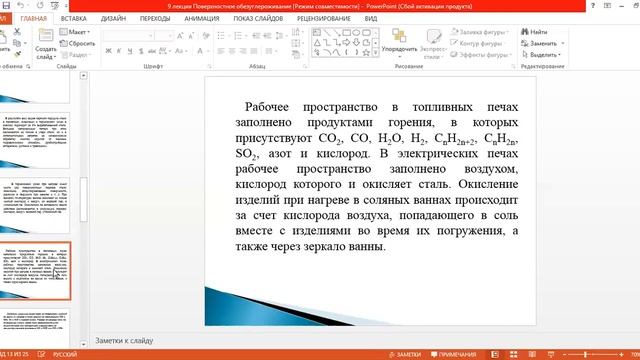640x360 pixels.
Task: Open the Help question mark icon
Action: pos(593,6)
